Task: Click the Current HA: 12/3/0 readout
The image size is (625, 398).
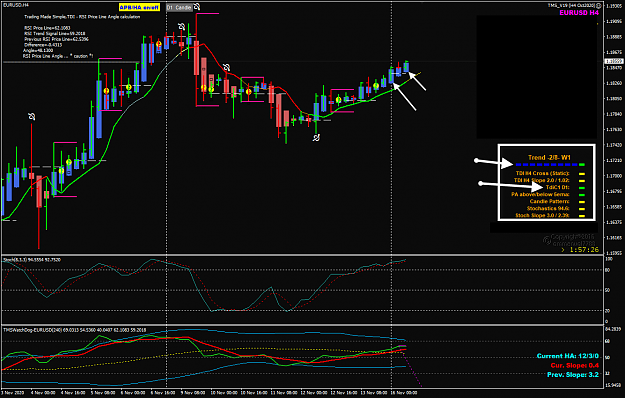Action: (568, 356)
